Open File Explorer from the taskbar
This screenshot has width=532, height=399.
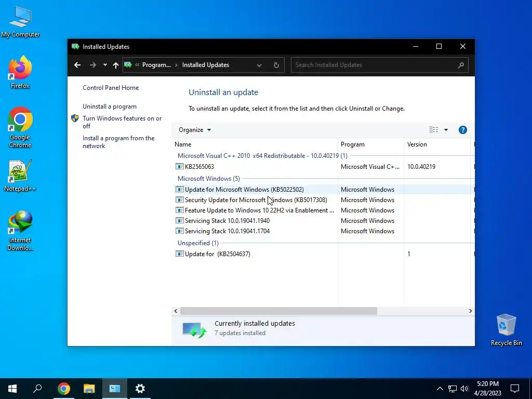[x=89, y=389]
